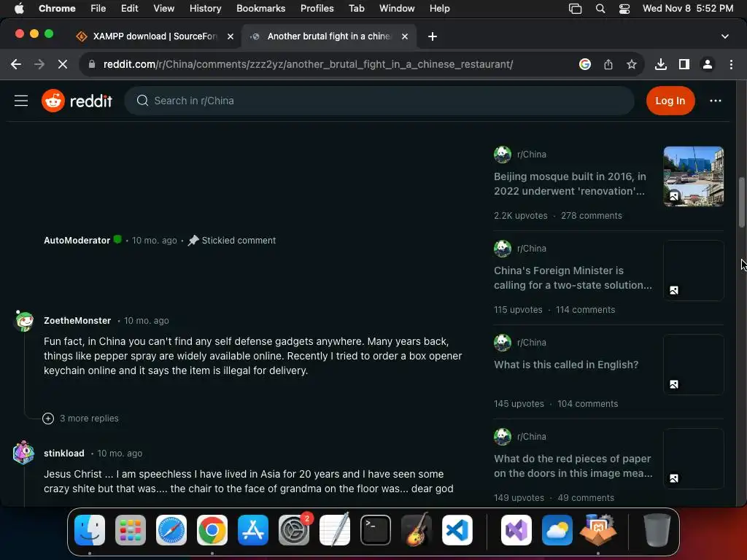
Task: Open the App Store from the Dock
Action: [x=253, y=530]
